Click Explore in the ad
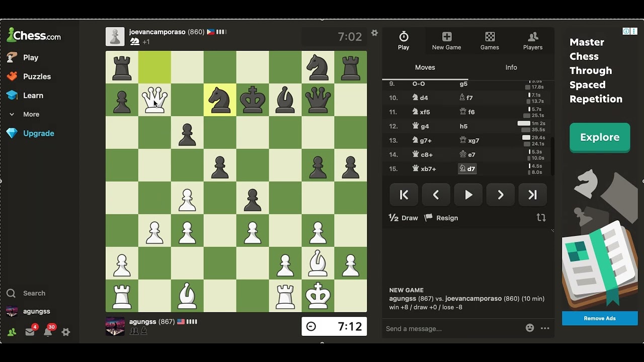Screen dimensions: 644x362 [600, 137]
